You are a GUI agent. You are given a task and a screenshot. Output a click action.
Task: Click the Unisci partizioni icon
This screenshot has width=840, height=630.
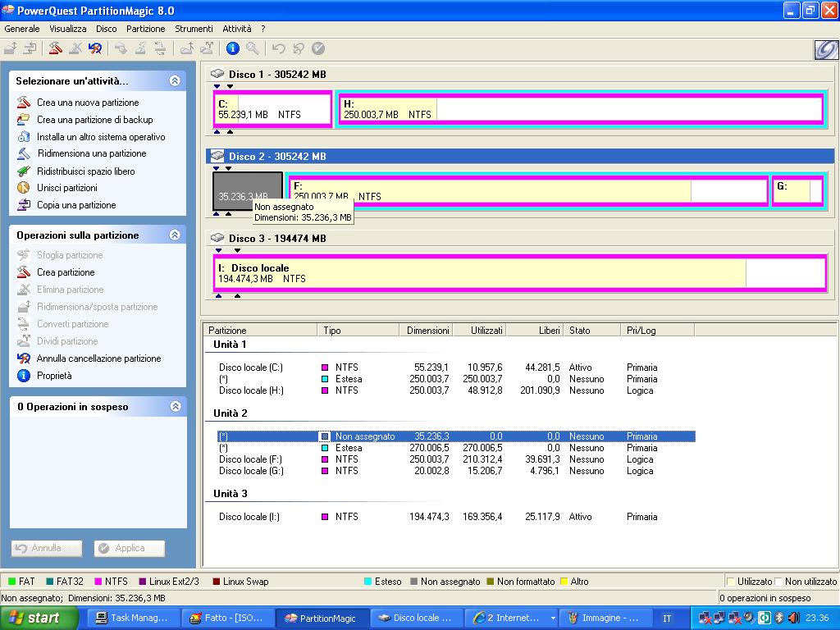click(x=24, y=188)
